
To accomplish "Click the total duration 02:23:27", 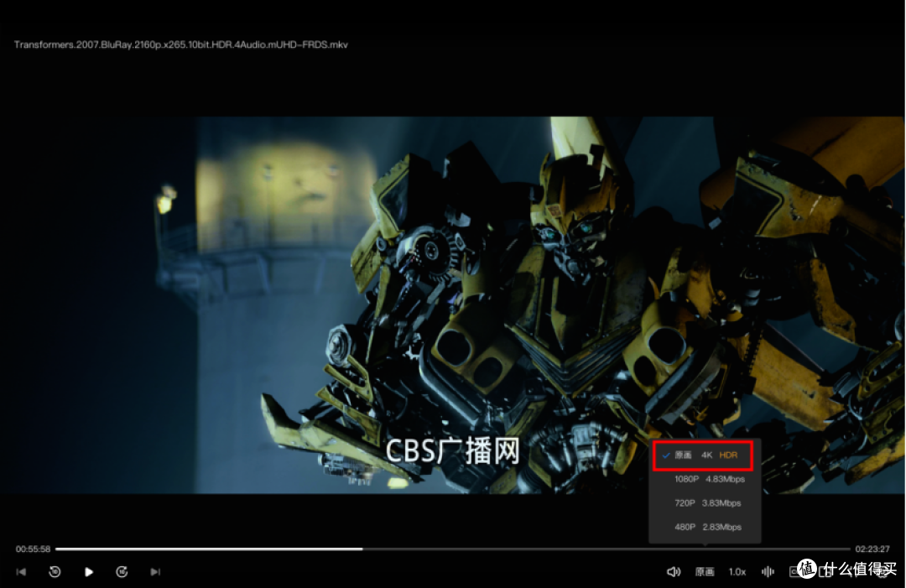I will [872, 549].
